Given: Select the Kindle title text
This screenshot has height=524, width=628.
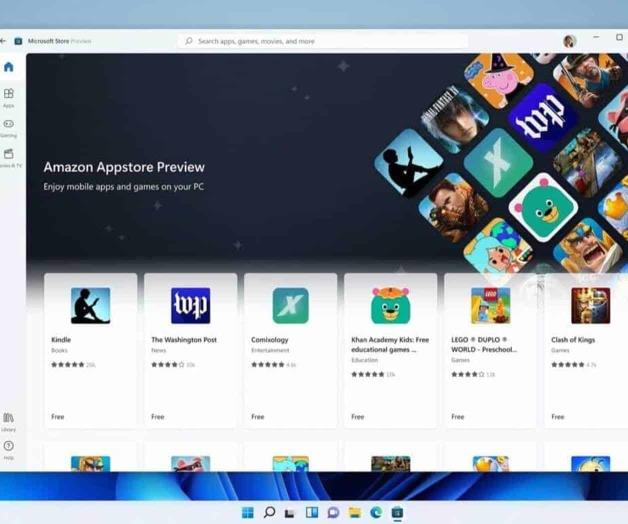Looking at the screenshot, I should tap(61, 340).
